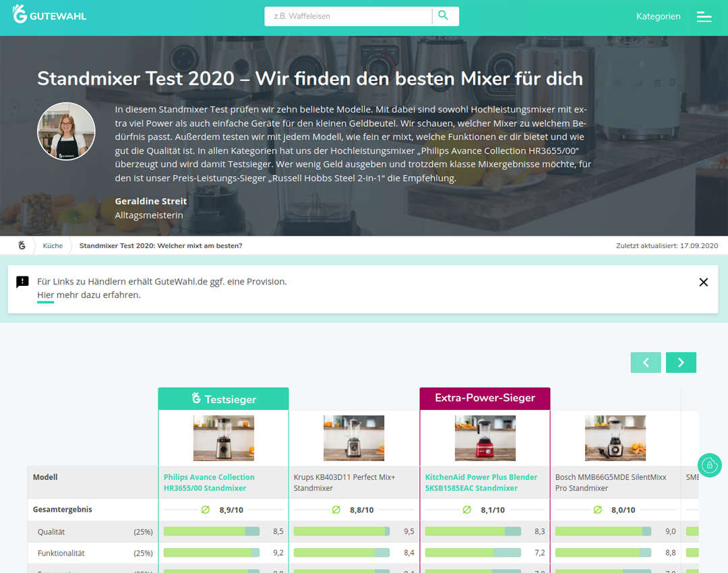Image resolution: width=728 pixels, height=573 pixels.
Task: Click the author portrait of Geraldine Streit
Action: tap(66, 131)
